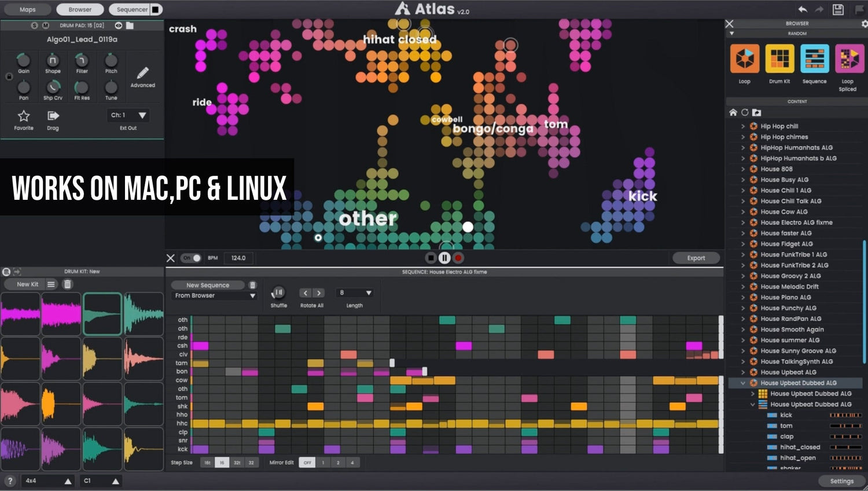Click the random Loop generator icon
Viewport: 868px width, 491px height.
[744, 59]
